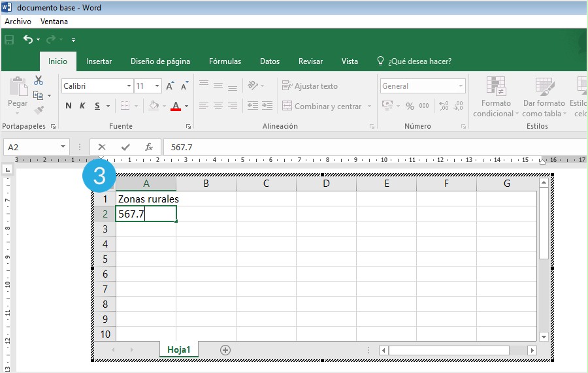The height and width of the screenshot is (373, 588).
Task: Add a new sheet with plus button
Action: tap(225, 350)
